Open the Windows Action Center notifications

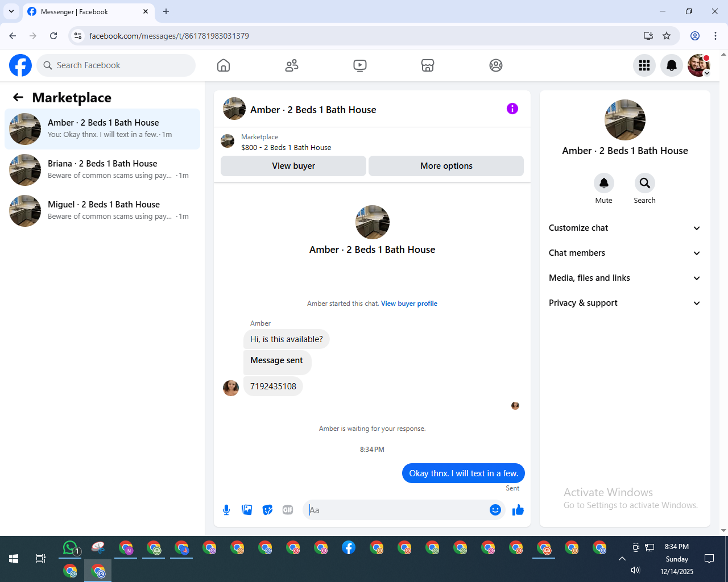[709, 559]
